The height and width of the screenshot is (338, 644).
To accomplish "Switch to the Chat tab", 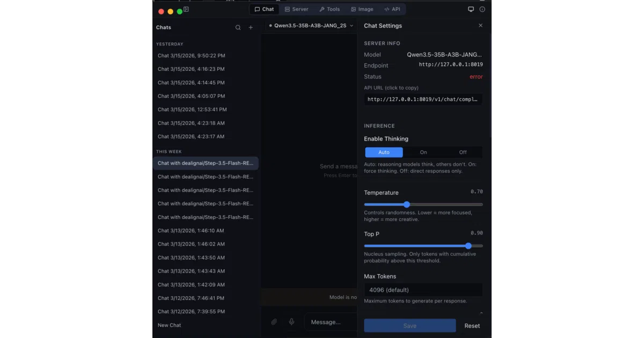I will [264, 9].
